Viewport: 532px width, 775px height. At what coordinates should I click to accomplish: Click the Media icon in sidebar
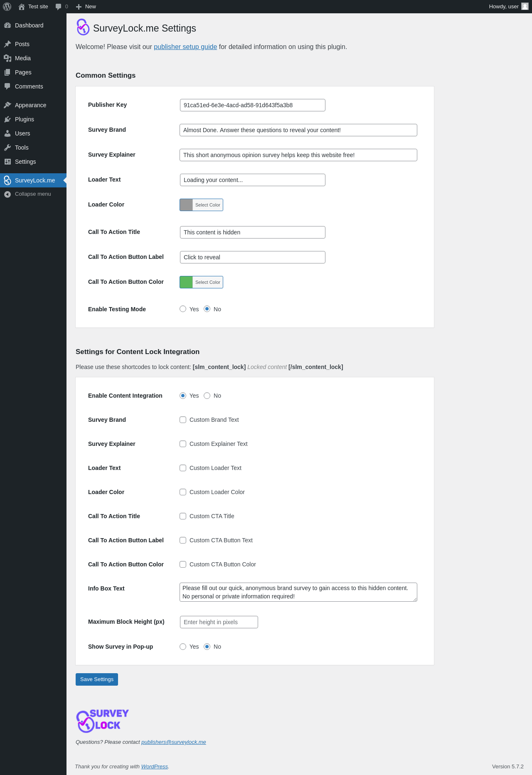click(7, 58)
